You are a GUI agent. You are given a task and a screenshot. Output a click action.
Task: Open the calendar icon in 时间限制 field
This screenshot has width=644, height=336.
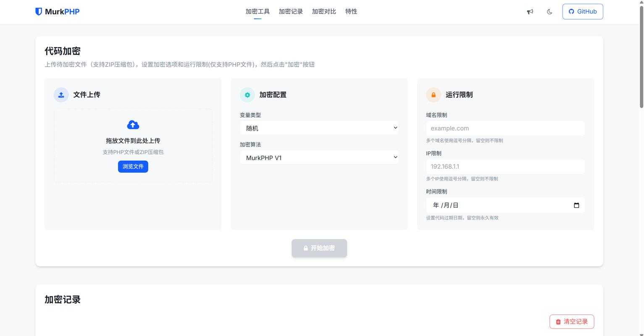(x=577, y=205)
